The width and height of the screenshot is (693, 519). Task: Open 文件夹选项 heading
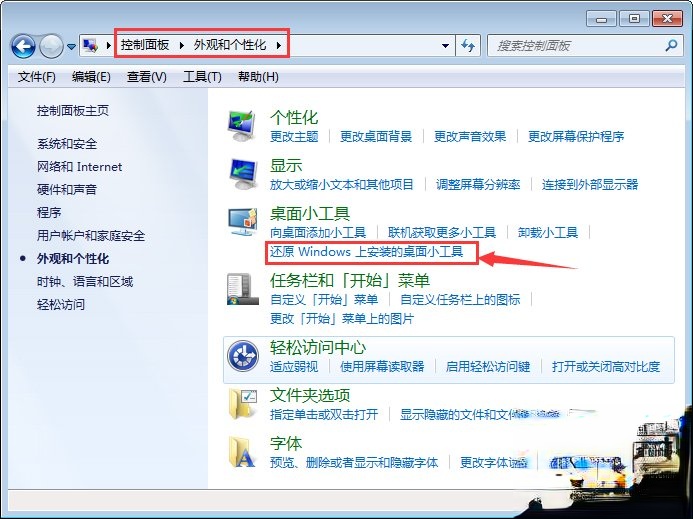[x=310, y=395]
